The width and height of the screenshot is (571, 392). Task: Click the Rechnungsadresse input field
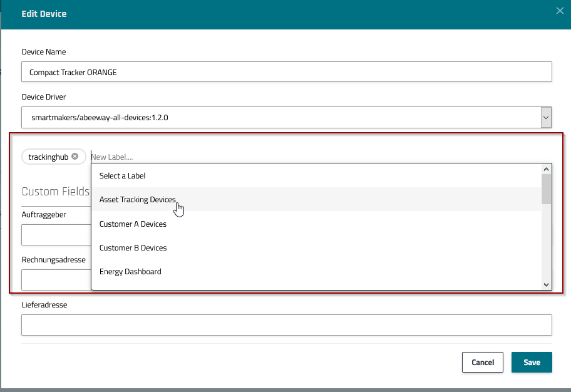pyautogui.click(x=56, y=279)
